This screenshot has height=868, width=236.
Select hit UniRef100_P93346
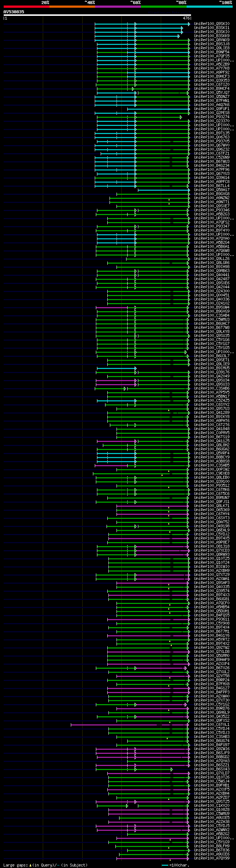tap(212, 210)
